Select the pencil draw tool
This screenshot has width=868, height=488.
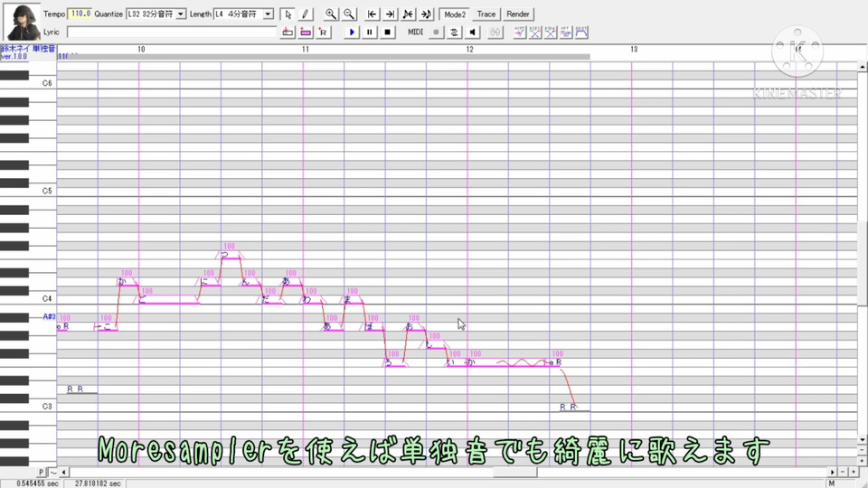point(305,14)
